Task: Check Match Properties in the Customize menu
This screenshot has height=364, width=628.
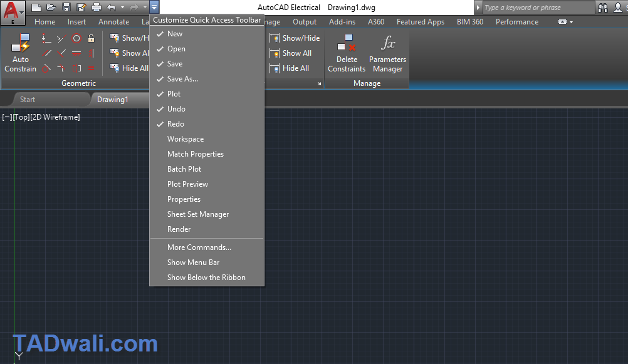Action: (x=196, y=153)
